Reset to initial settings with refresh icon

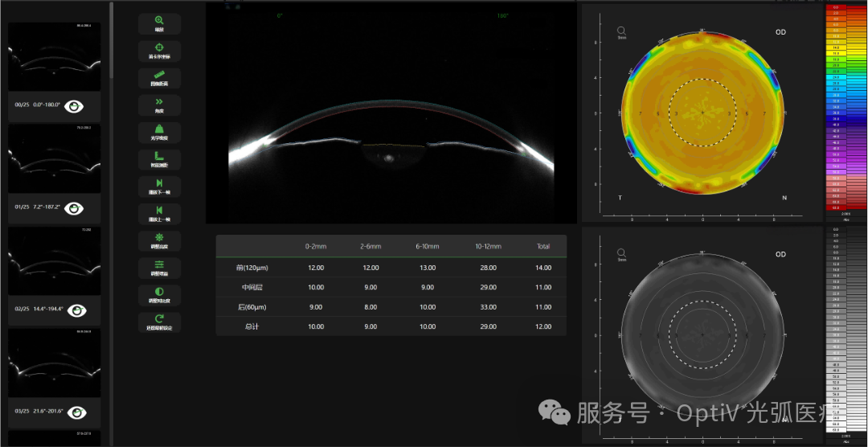click(159, 322)
